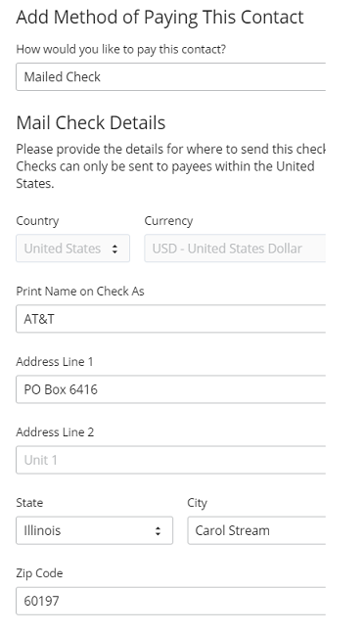Expand the Illinois state dropdown

(x=95, y=530)
